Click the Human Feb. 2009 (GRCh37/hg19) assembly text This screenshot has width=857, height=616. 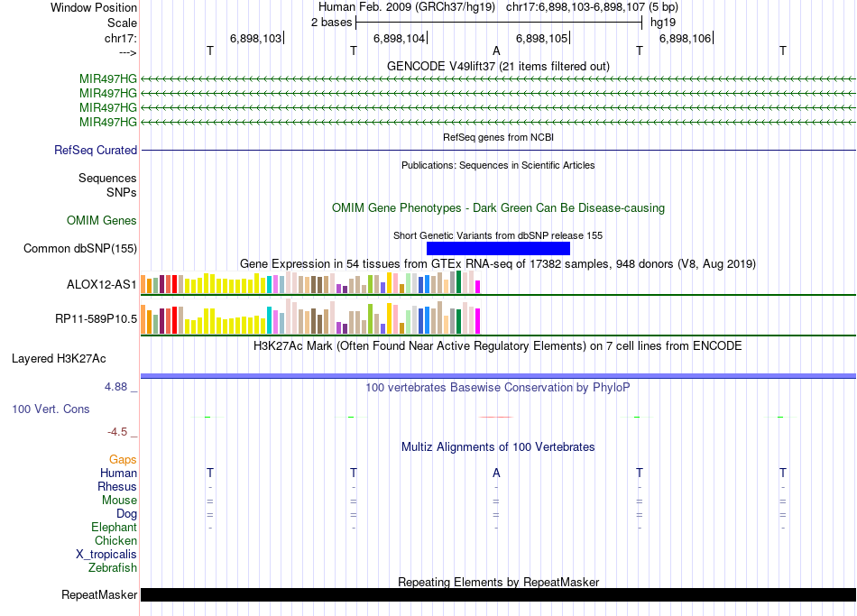click(x=407, y=7)
